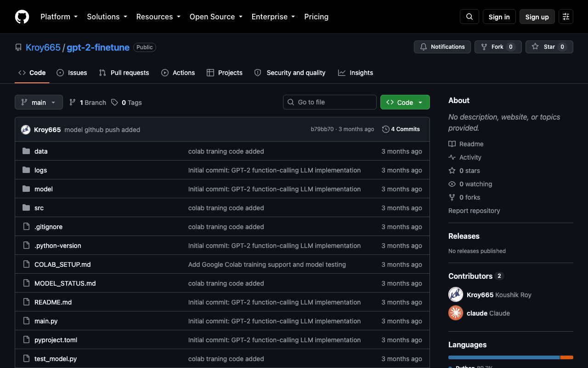Click the file icon beside test_model.py
The height and width of the screenshot is (368, 588).
point(26,359)
